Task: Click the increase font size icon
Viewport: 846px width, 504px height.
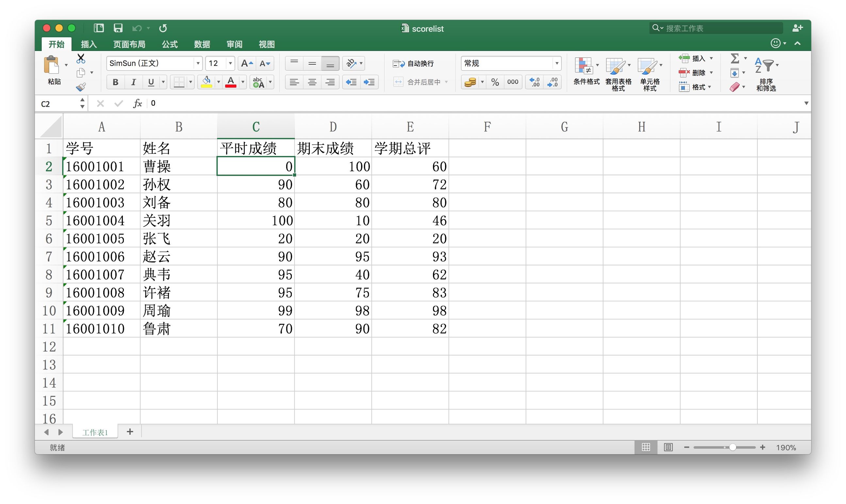Action: point(246,64)
